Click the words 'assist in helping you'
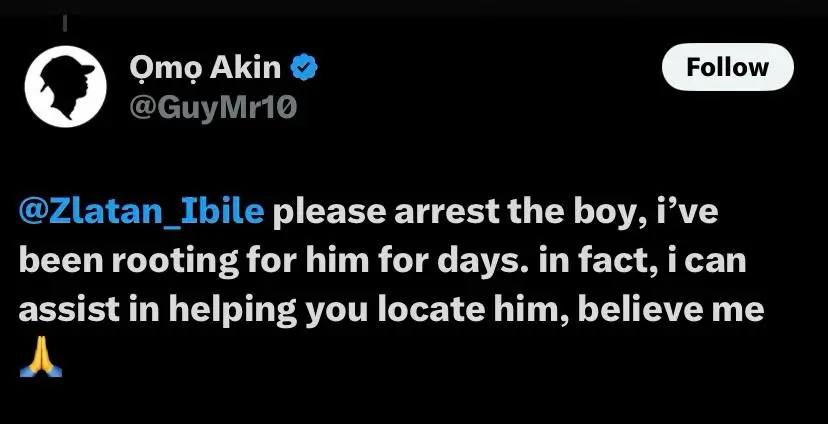Image resolution: width=828 pixels, height=424 pixels. click(x=193, y=310)
